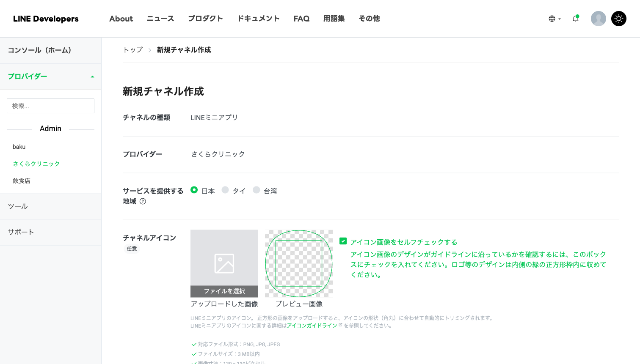The width and height of the screenshot is (640, 364).
Task: Select the タイ region radio button
Action: point(225,190)
